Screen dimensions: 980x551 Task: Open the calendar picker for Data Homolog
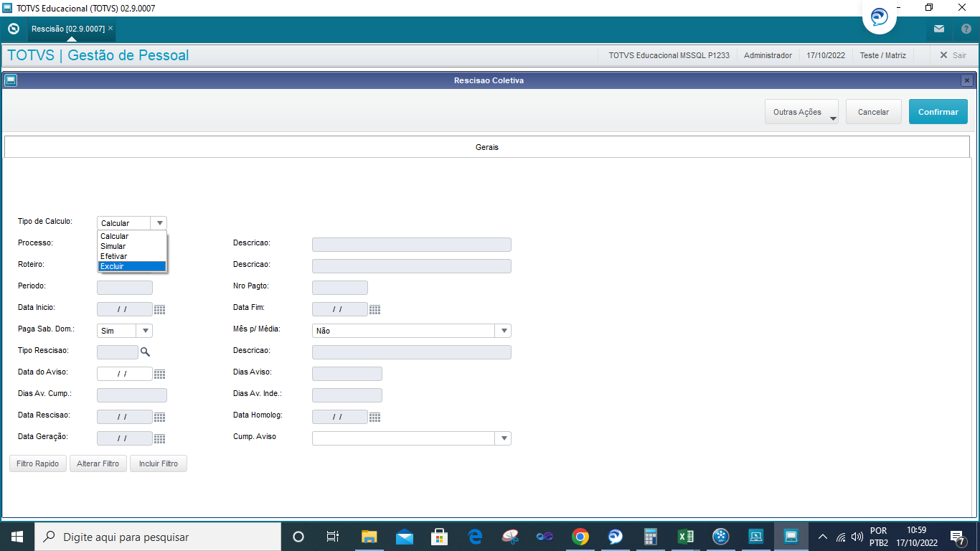click(374, 417)
